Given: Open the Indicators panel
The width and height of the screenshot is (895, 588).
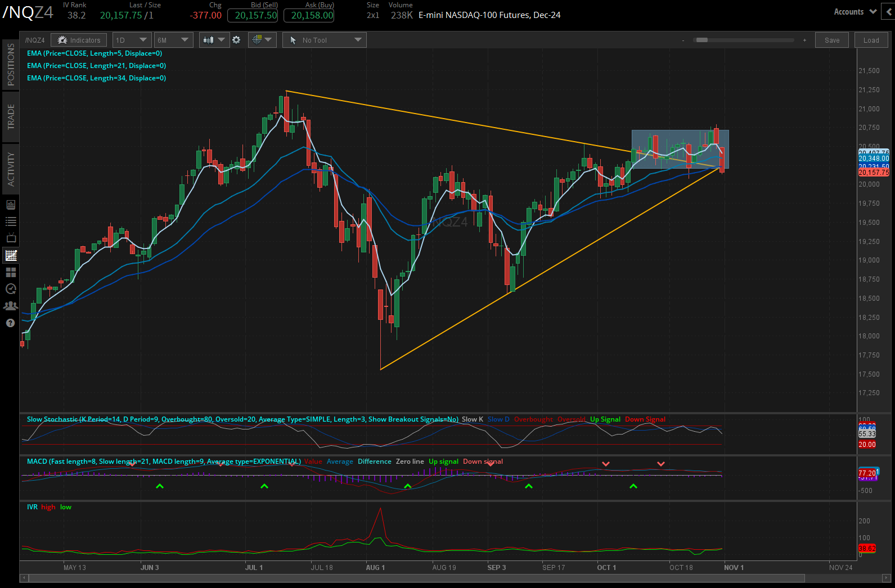Looking at the screenshot, I should coord(79,40).
